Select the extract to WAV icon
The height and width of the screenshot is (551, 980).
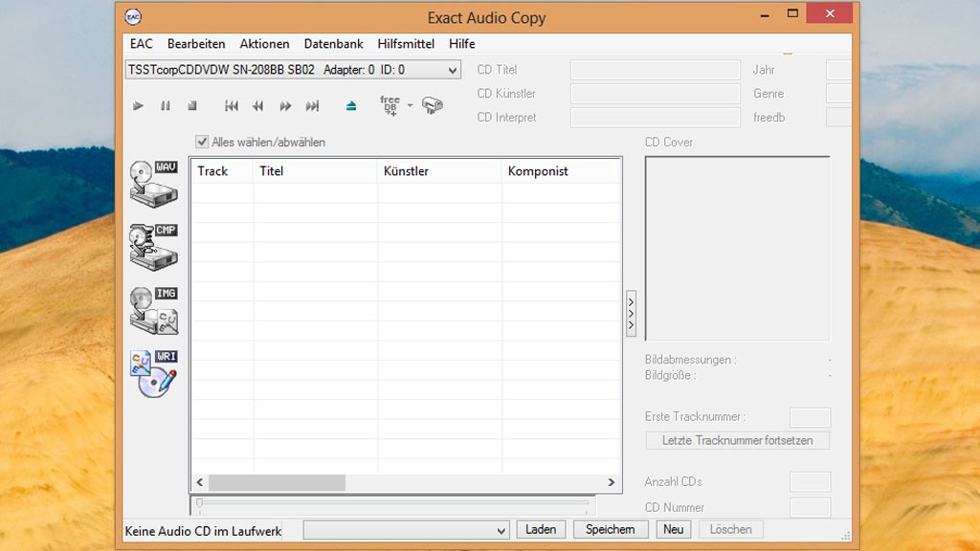point(153,182)
